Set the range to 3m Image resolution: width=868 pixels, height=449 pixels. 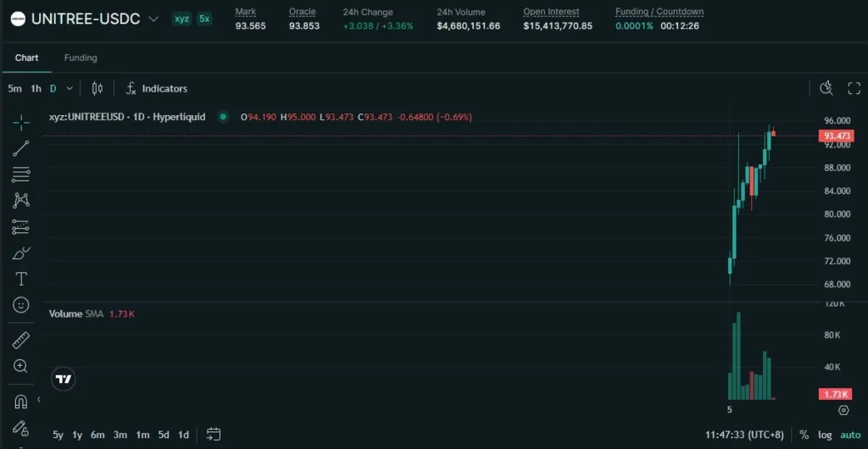tap(120, 435)
